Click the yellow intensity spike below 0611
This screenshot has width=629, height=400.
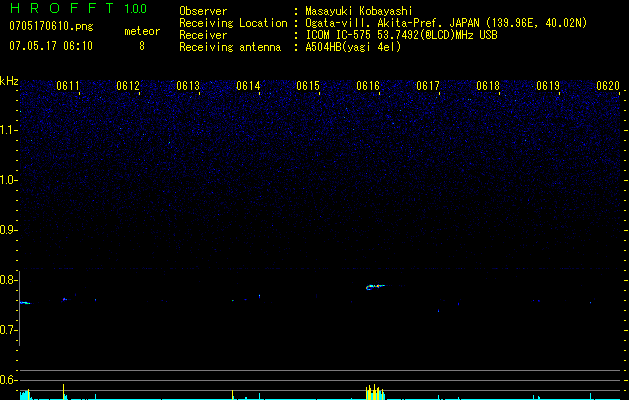click(x=63, y=392)
